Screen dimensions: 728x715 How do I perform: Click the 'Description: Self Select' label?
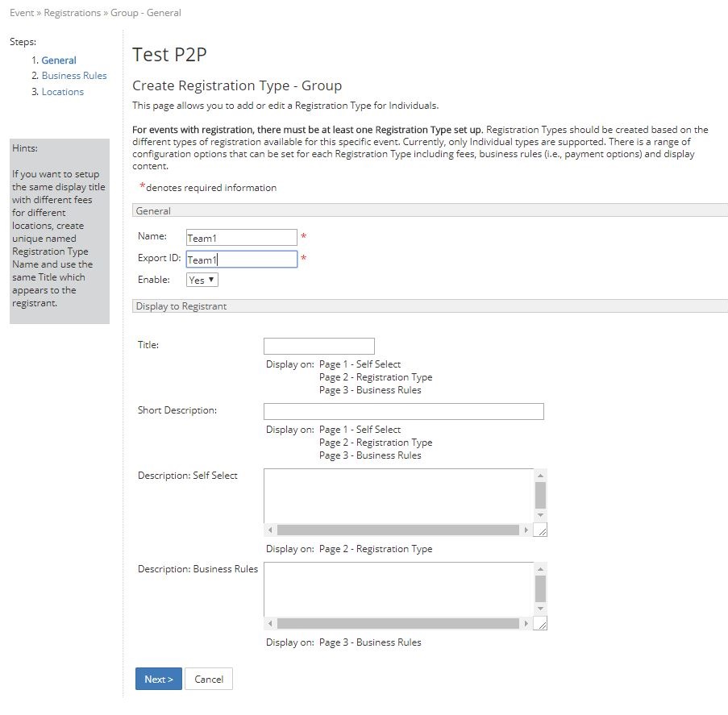click(x=188, y=476)
